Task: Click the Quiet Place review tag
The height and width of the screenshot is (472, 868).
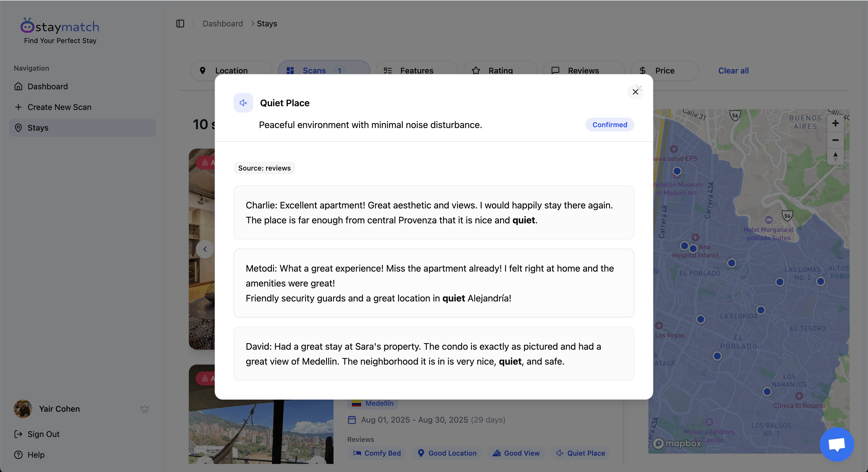Action: point(580,453)
